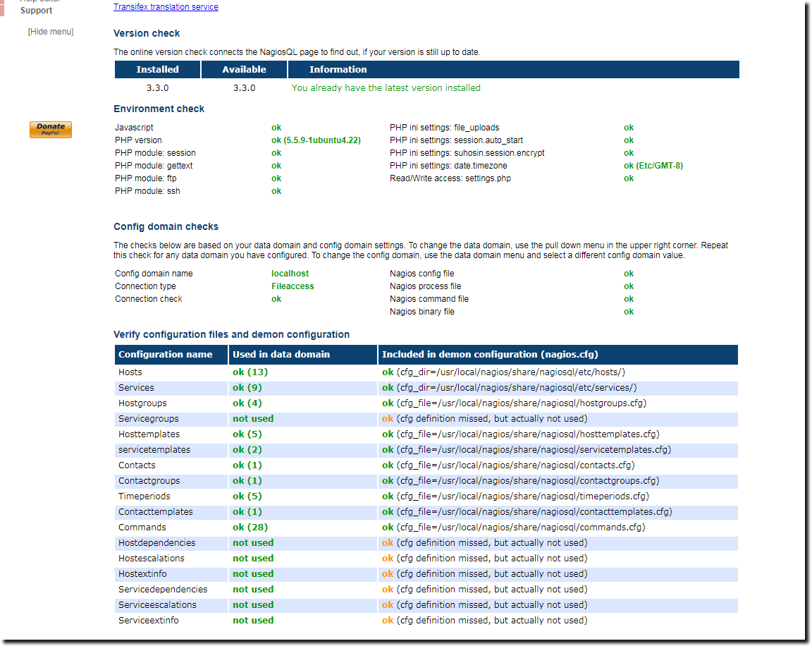Click the Environment check heading
This screenshot has width=812, height=646.
pos(159,109)
